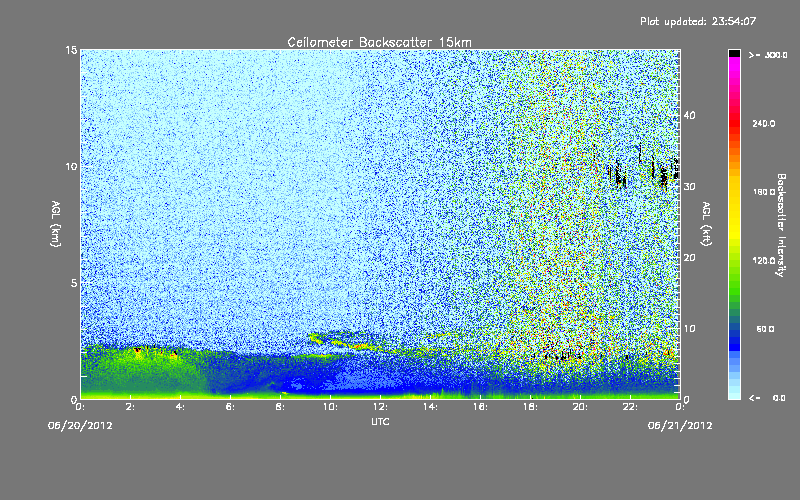Image resolution: width=800 pixels, height=500 pixels.
Task: Click the '12:' hour tick label
Action: click(x=380, y=407)
